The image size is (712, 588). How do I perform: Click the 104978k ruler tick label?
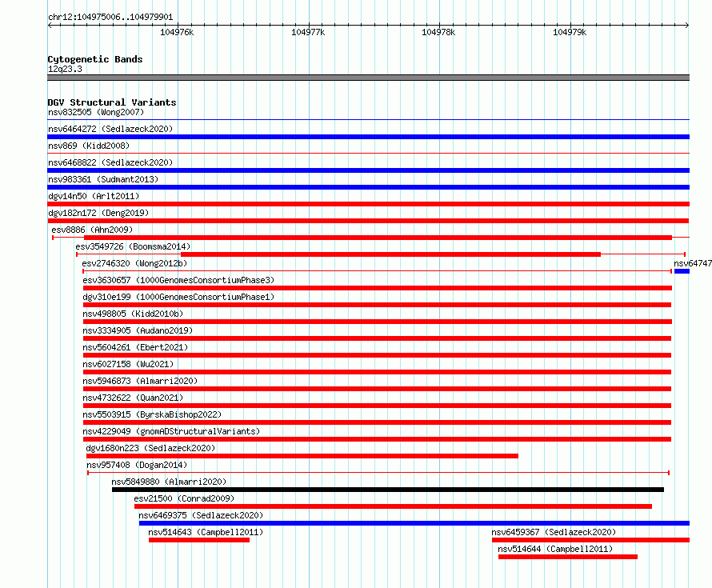[x=438, y=32]
